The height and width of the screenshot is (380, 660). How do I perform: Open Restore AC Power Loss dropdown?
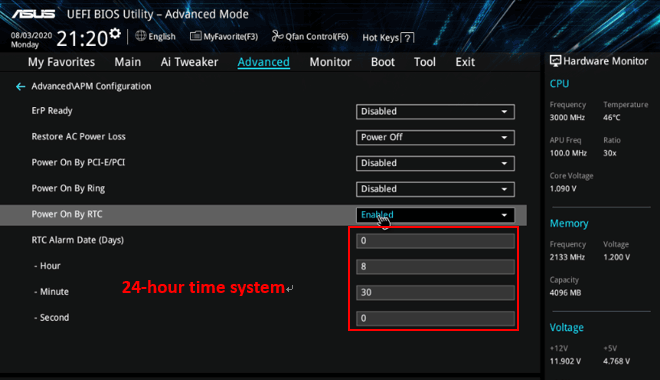pyautogui.click(x=435, y=137)
